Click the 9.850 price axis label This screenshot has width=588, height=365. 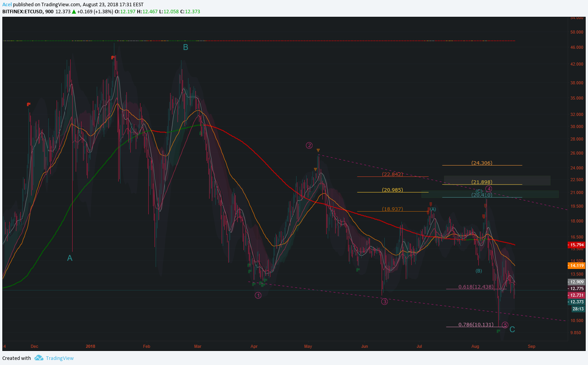576,333
